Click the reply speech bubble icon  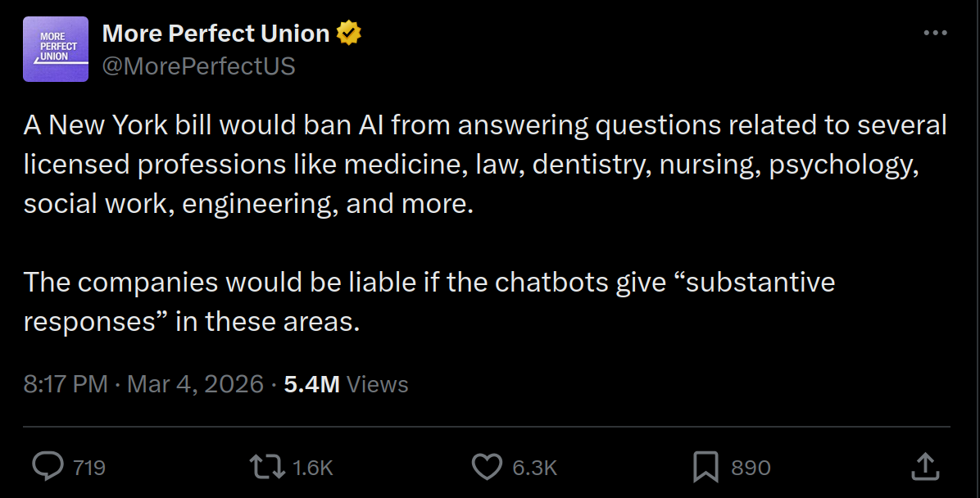point(48,467)
